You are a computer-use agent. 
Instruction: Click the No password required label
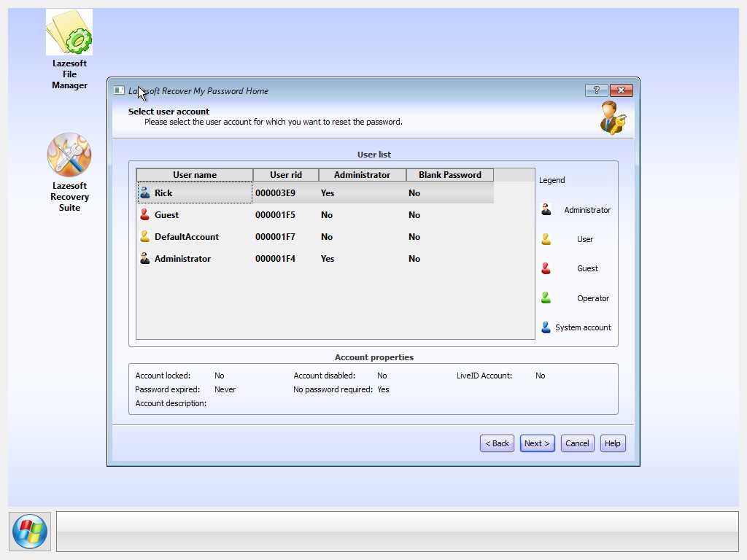pyautogui.click(x=333, y=389)
